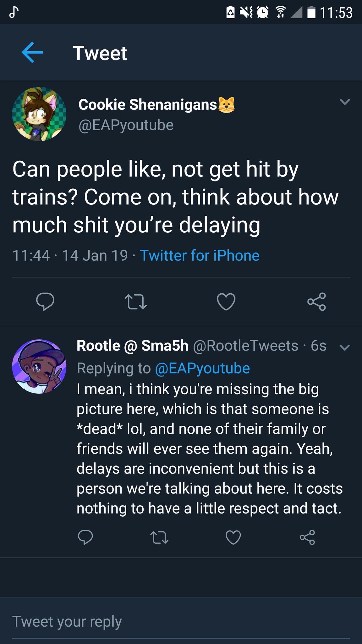The image size is (362, 644).
Task: Open options chevron on main tweet
Action: pos(345,102)
